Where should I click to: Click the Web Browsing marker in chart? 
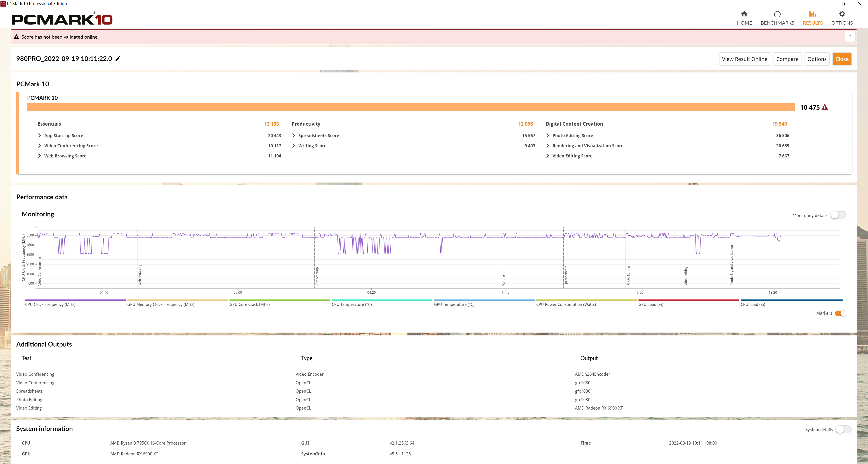140,275
